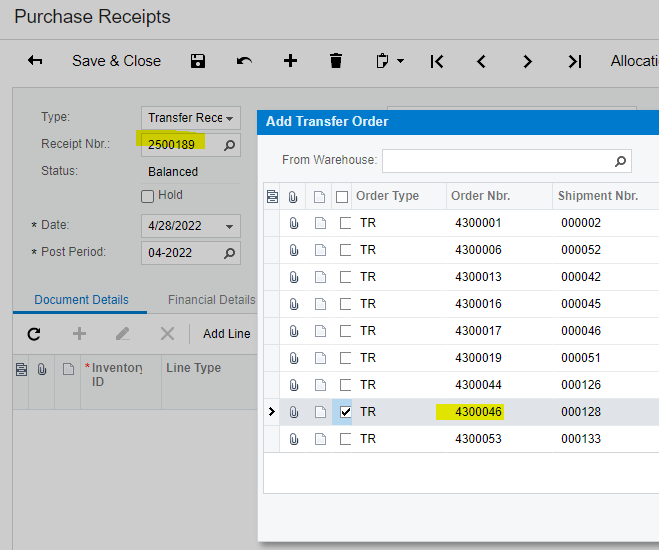
Task: Open the Date picker dropdown arrow
Action: tap(229, 226)
